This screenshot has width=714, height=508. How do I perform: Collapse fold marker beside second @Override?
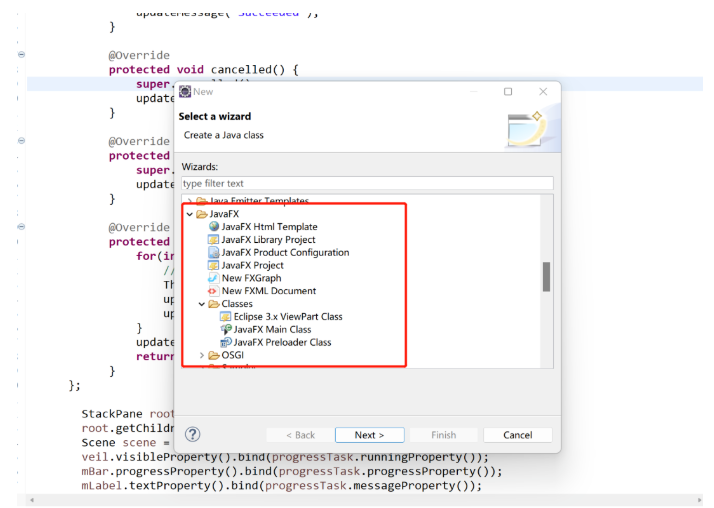tap(21, 141)
